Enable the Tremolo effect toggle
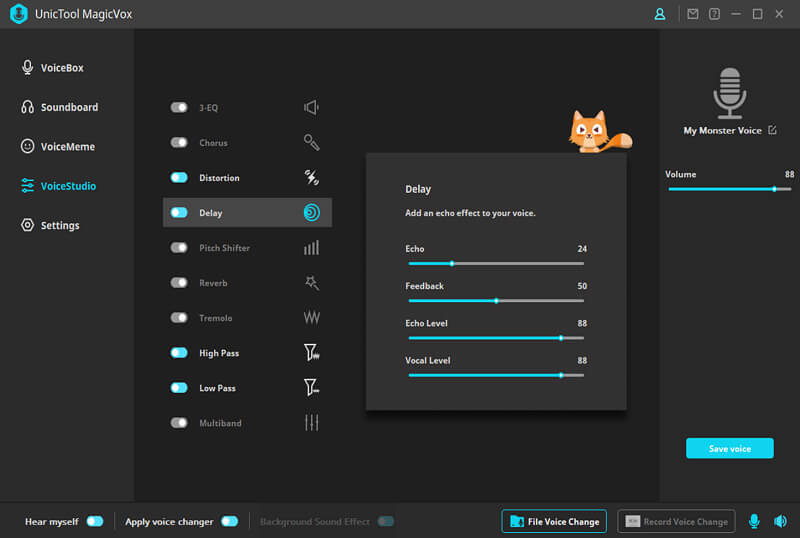 click(179, 317)
